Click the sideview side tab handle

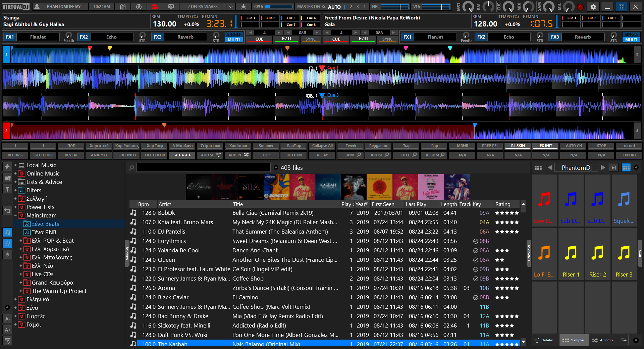[x=529, y=253]
